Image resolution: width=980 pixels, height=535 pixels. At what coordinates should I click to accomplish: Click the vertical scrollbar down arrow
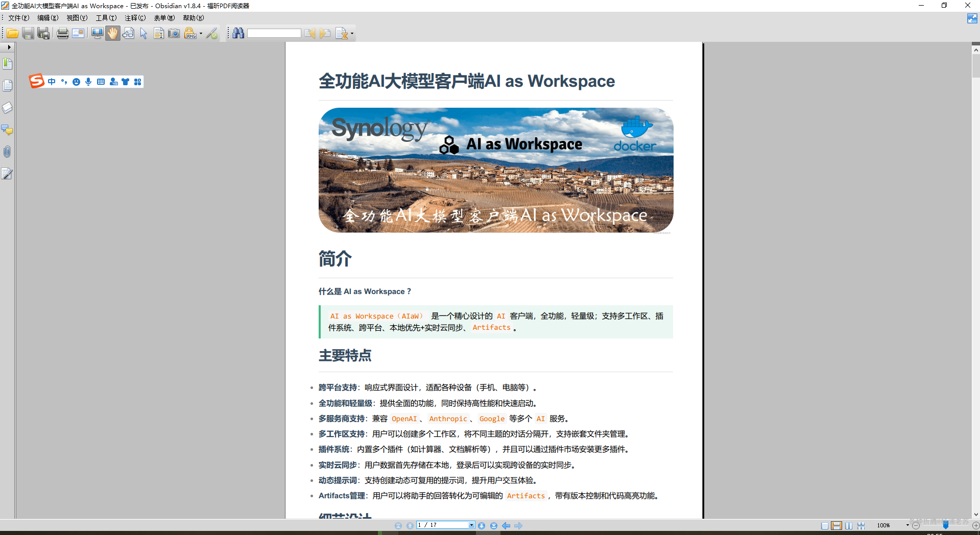pos(976,515)
